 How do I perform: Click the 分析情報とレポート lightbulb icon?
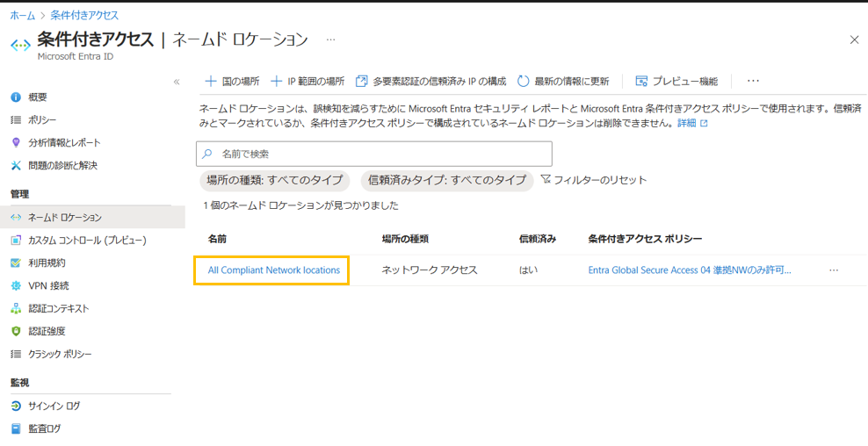click(16, 143)
